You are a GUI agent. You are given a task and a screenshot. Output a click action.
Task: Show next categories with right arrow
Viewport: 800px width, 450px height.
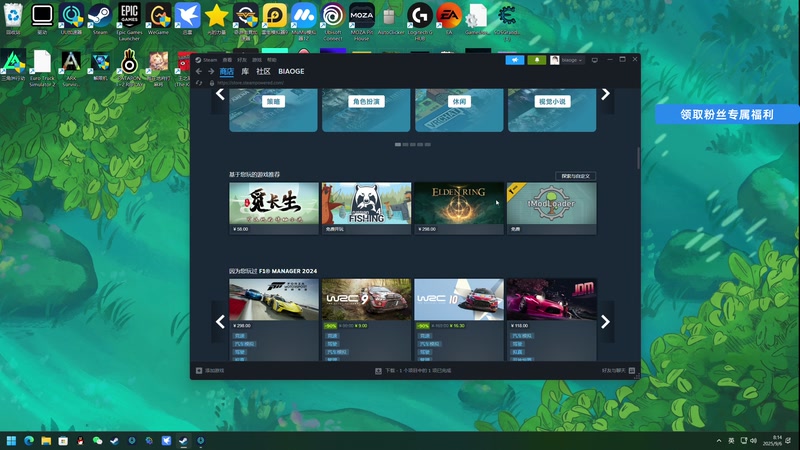[606, 94]
